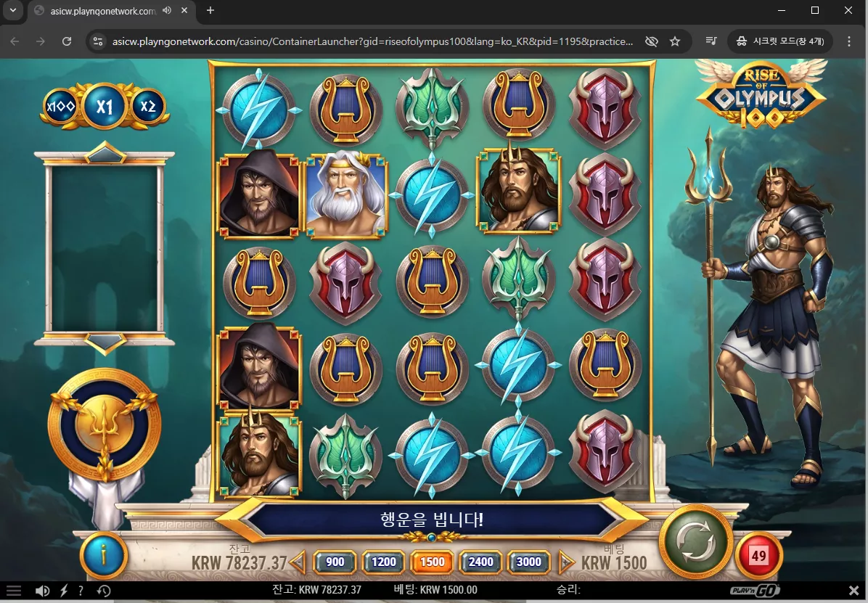Select the 2400 bet amount

480,562
